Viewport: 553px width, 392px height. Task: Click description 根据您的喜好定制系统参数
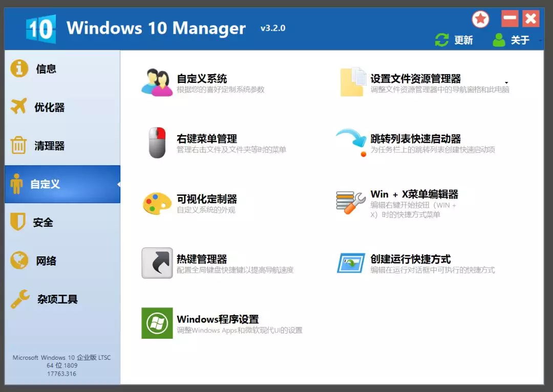click(220, 90)
